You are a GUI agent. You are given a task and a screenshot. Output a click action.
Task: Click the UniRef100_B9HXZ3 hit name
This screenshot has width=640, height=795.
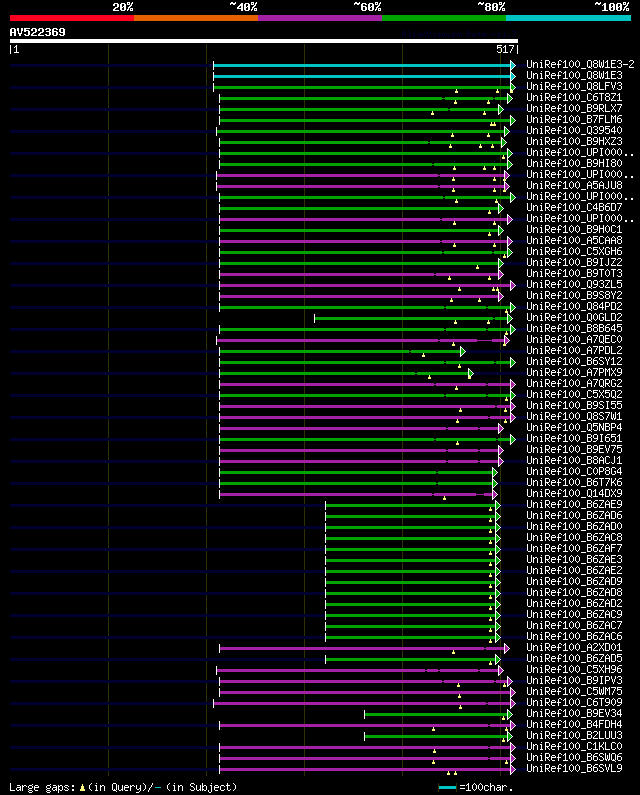pos(574,141)
